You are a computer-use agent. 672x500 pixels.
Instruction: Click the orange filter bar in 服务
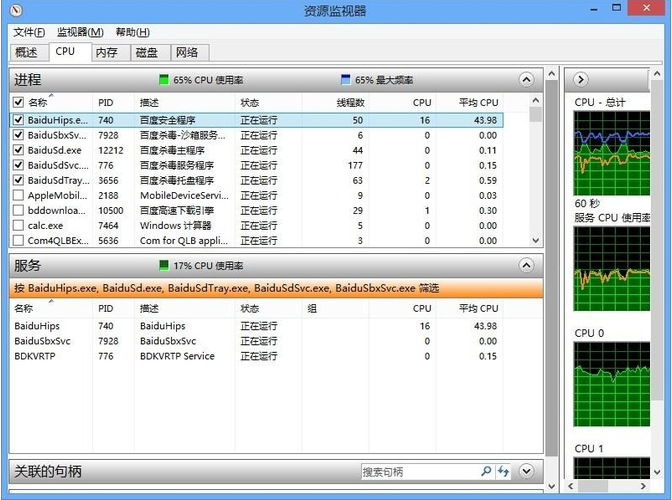[276, 288]
